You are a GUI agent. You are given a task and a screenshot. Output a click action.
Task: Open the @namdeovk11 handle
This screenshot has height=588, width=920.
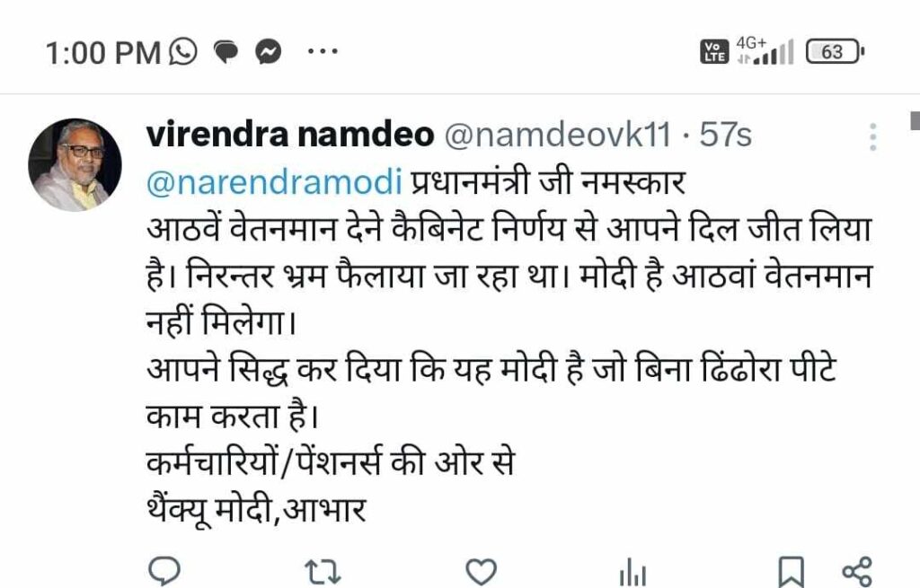tap(557, 136)
